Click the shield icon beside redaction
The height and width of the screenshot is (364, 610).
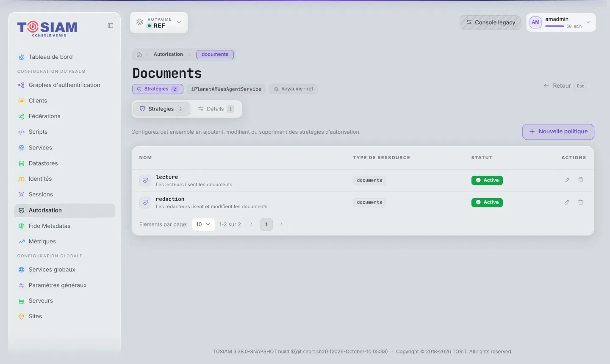click(145, 202)
